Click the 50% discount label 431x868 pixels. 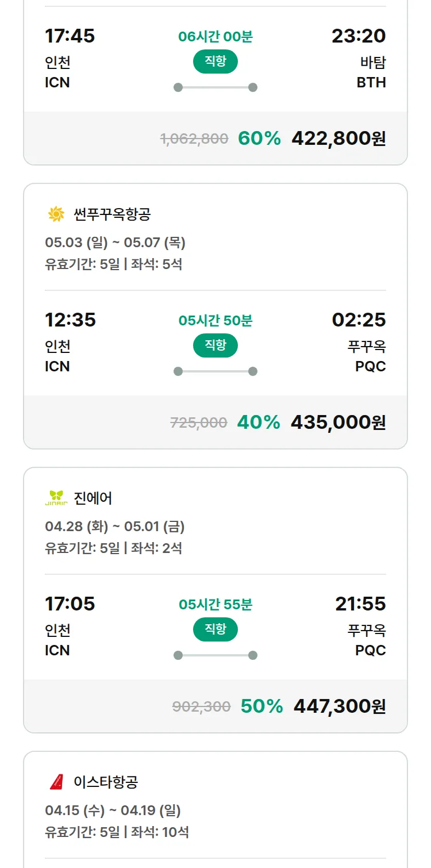pos(261,706)
